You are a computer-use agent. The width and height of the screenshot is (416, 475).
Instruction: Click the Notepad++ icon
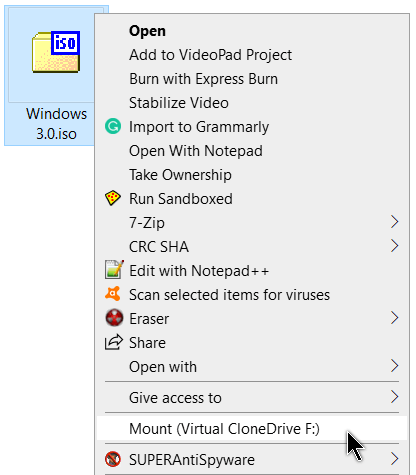[114, 270]
